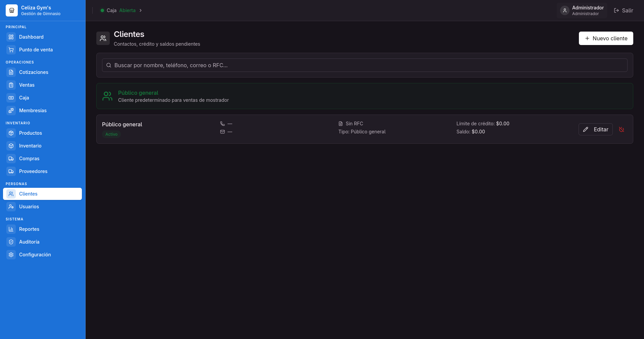
Task: Go to Ventas in the sidebar
Action: click(42, 85)
